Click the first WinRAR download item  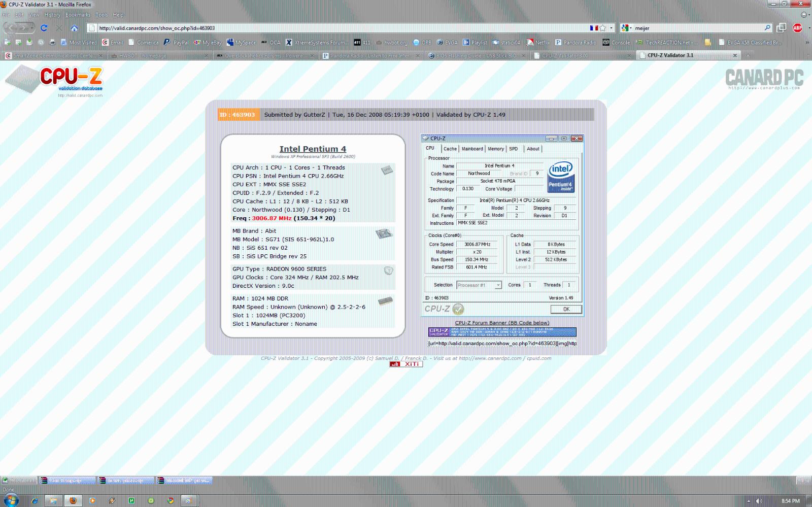point(67,480)
